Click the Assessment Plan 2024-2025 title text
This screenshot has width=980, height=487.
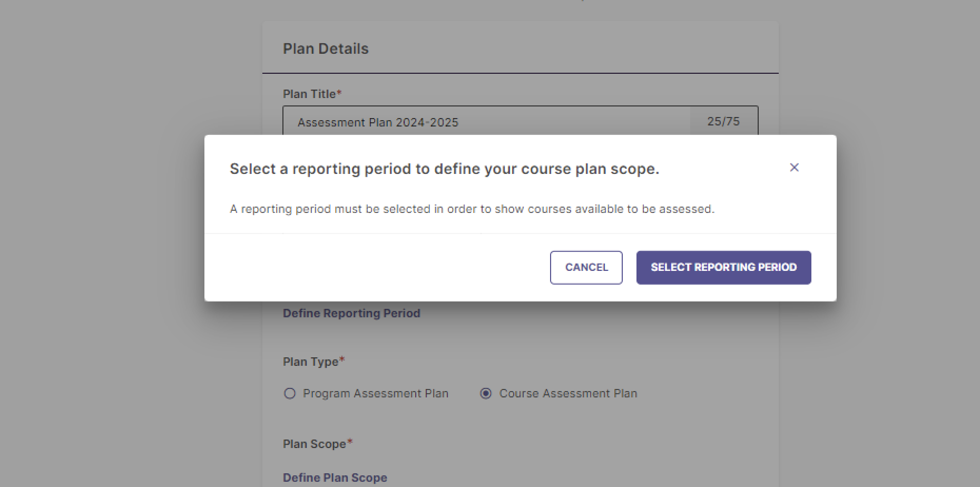click(378, 123)
